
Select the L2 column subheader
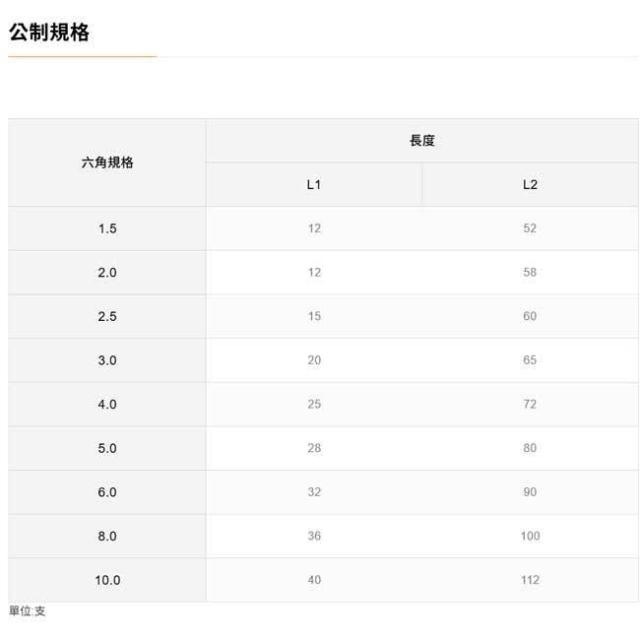pos(530,185)
